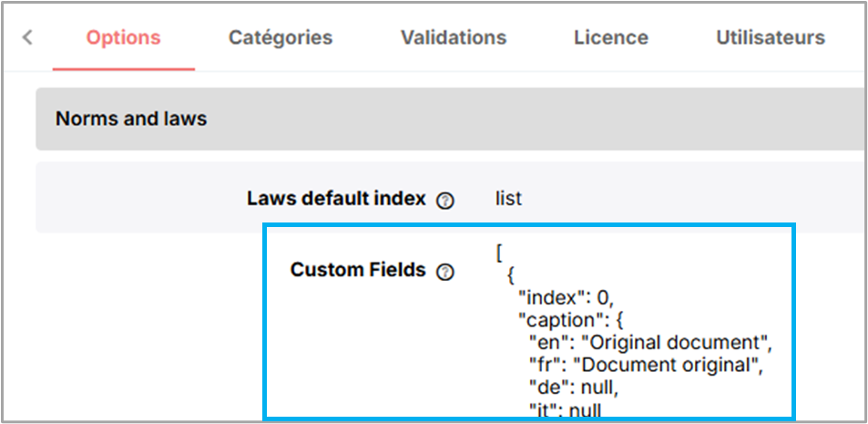Click the Custom Fields label
This screenshot has height=424, width=868.
pyautogui.click(x=358, y=270)
